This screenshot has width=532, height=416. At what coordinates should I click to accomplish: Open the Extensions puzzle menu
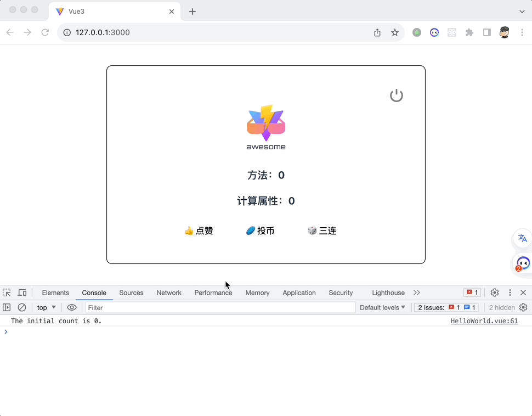(x=469, y=32)
